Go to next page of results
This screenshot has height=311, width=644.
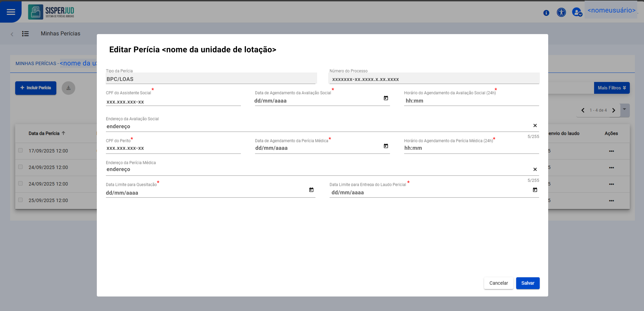click(x=613, y=110)
